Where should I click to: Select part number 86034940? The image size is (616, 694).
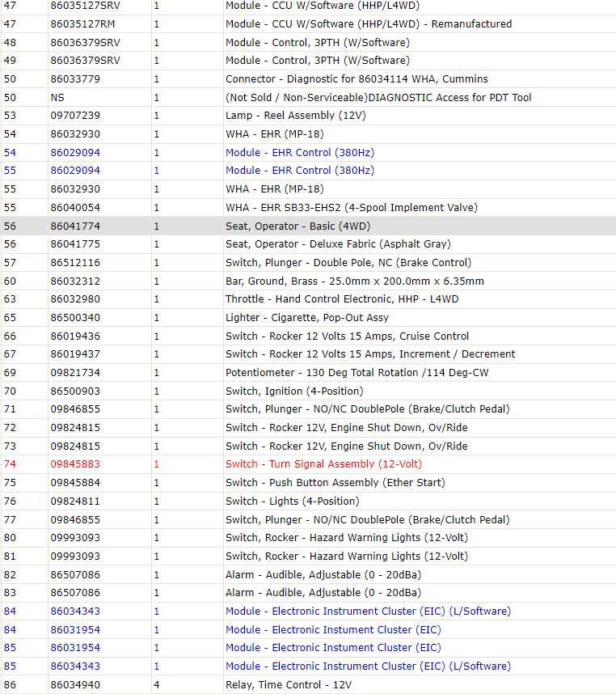click(x=75, y=685)
